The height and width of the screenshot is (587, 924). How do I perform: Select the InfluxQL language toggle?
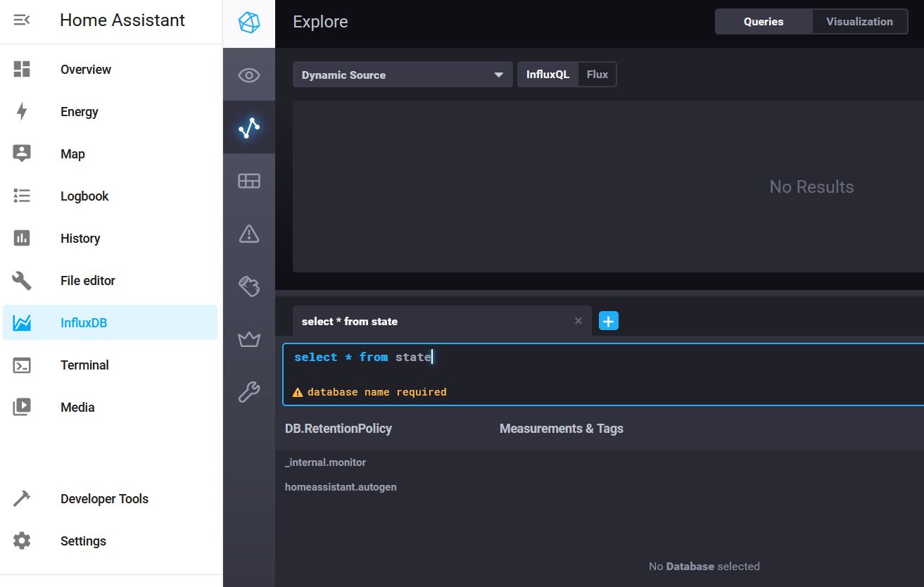[548, 74]
